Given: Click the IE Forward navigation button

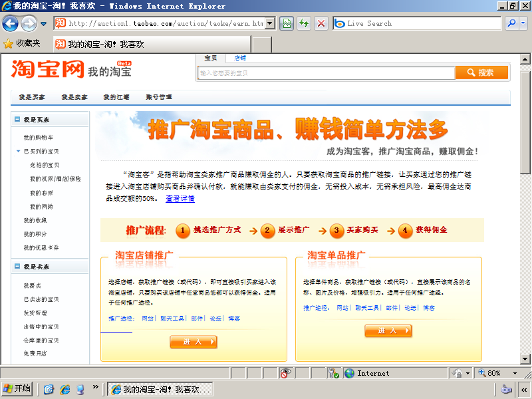Looking at the screenshot, I should click(29, 24).
